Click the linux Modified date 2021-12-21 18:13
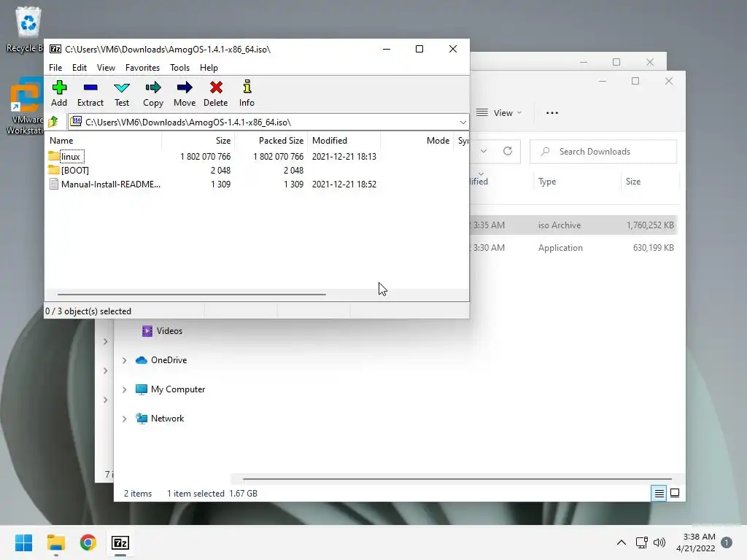 (344, 157)
